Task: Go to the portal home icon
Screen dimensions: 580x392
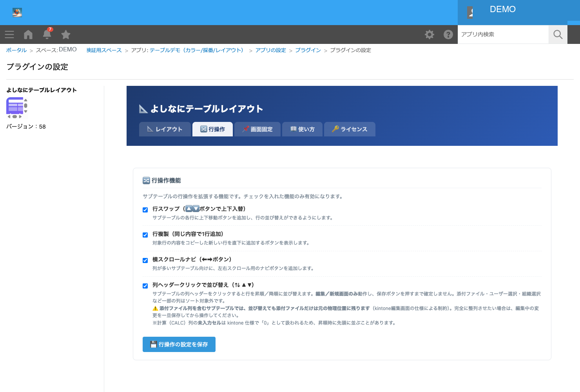Action: tap(28, 34)
